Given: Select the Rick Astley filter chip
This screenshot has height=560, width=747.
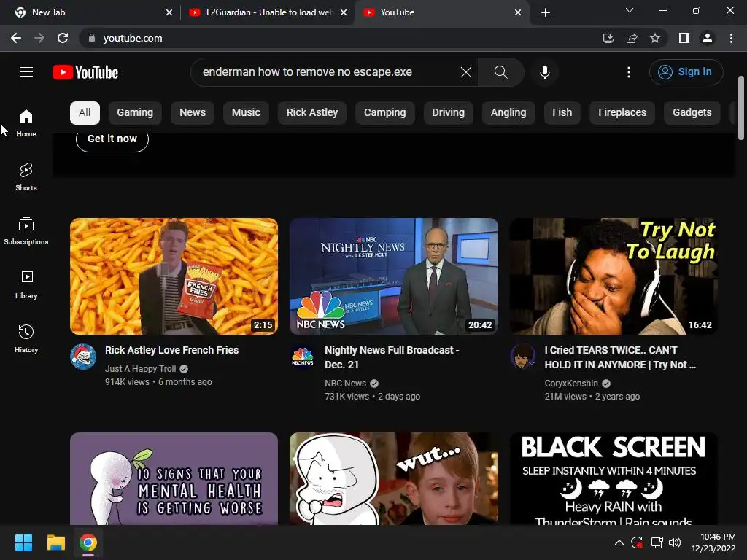Looking at the screenshot, I should 312,113.
